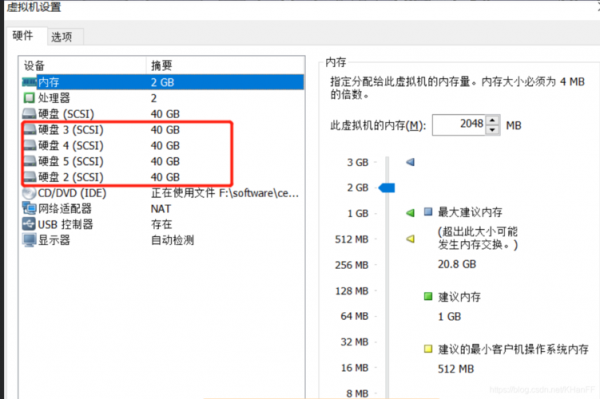
Task: Click the 处理器 processor icon
Action: 29,98
